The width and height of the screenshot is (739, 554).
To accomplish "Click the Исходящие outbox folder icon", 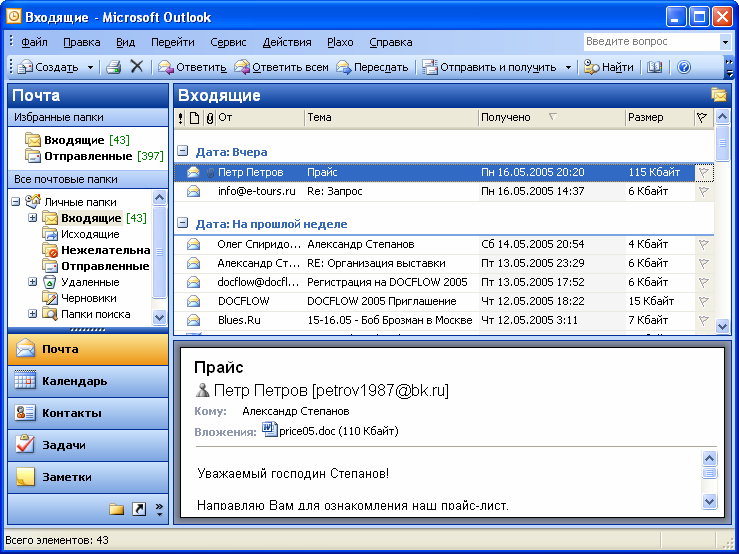I will pos(49,234).
